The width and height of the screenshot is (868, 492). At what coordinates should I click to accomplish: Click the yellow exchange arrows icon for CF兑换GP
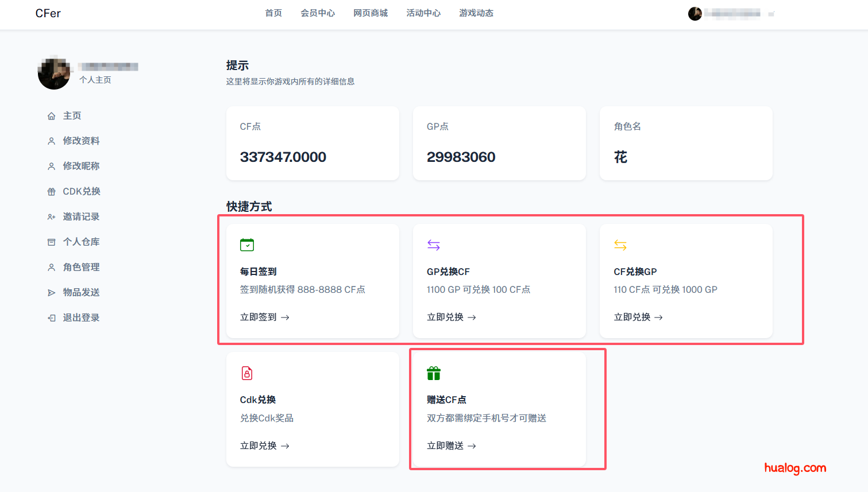[620, 244]
